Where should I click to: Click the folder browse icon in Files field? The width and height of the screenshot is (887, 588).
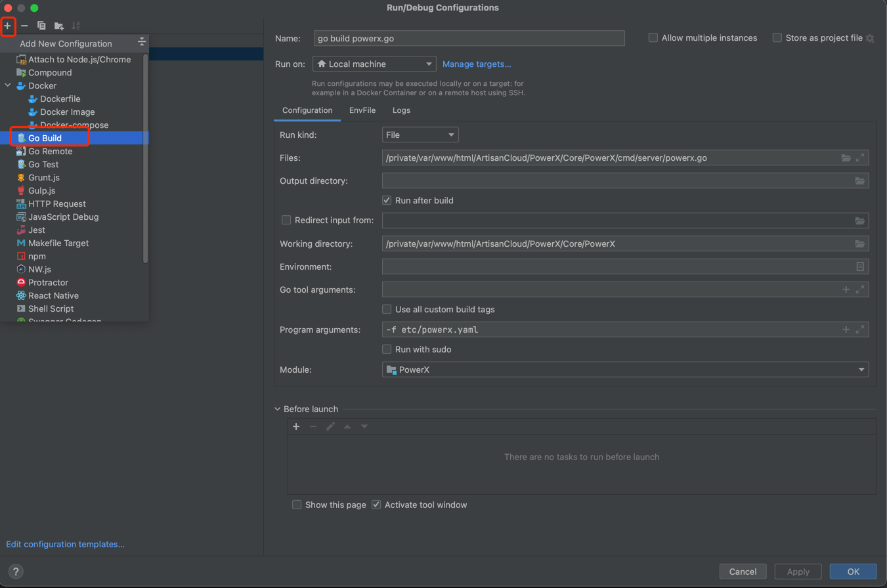coord(846,158)
